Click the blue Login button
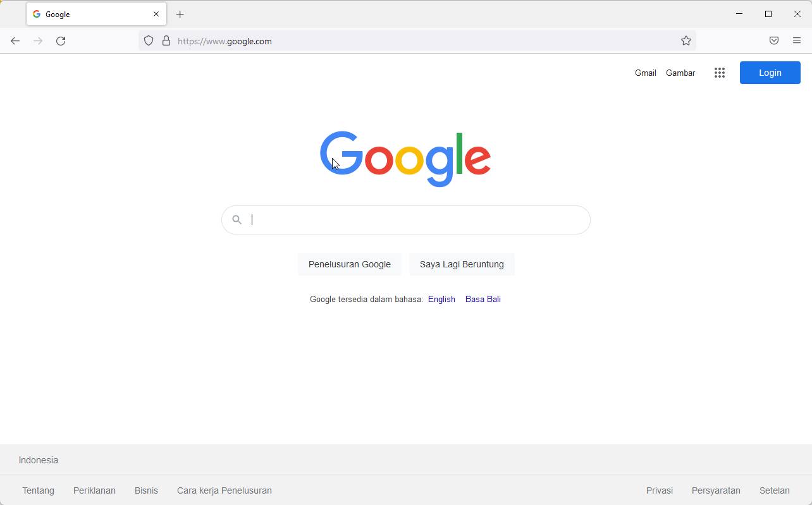812x505 pixels. 770,73
